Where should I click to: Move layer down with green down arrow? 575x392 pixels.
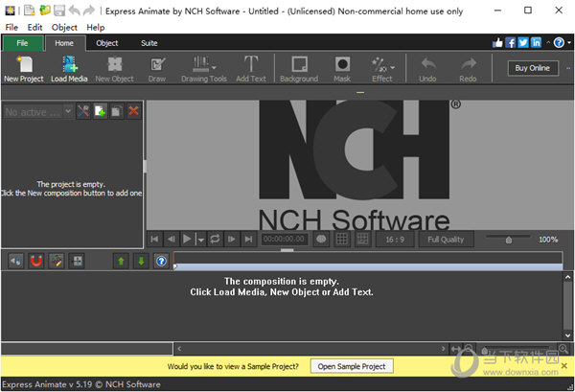[x=141, y=261]
